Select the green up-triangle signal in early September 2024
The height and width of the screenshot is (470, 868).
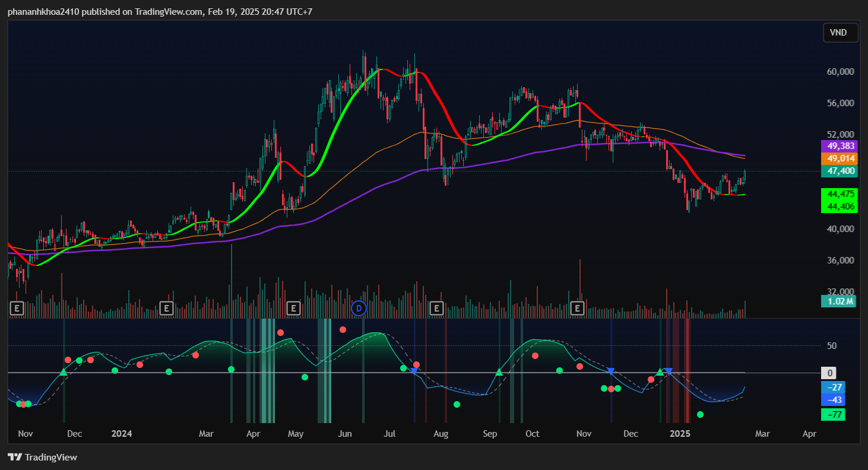point(499,372)
